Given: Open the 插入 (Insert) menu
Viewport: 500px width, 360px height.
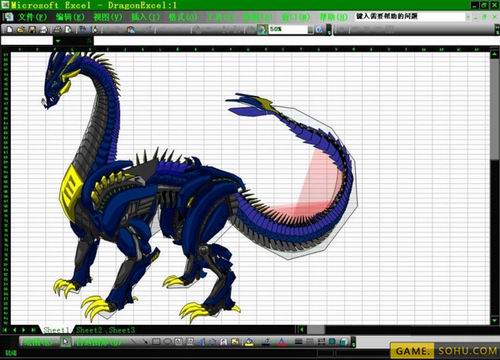Looking at the screenshot, I should pos(146,17).
